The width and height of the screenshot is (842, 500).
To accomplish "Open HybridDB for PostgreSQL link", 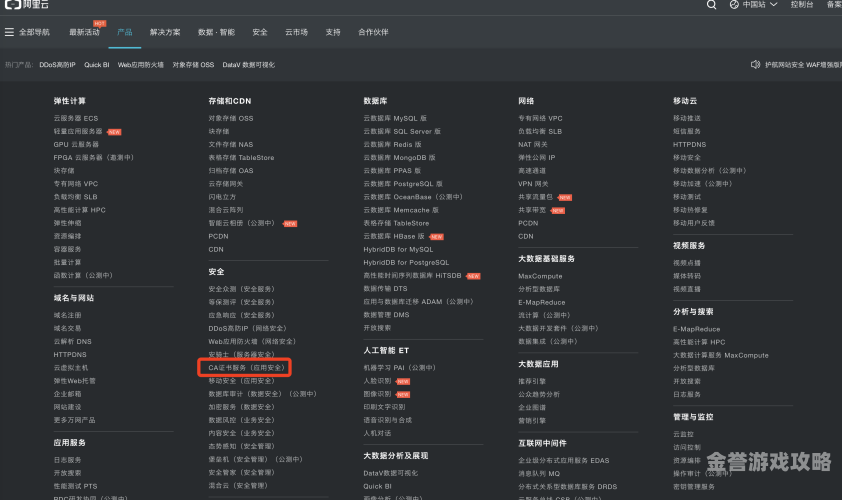I will point(406,263).
